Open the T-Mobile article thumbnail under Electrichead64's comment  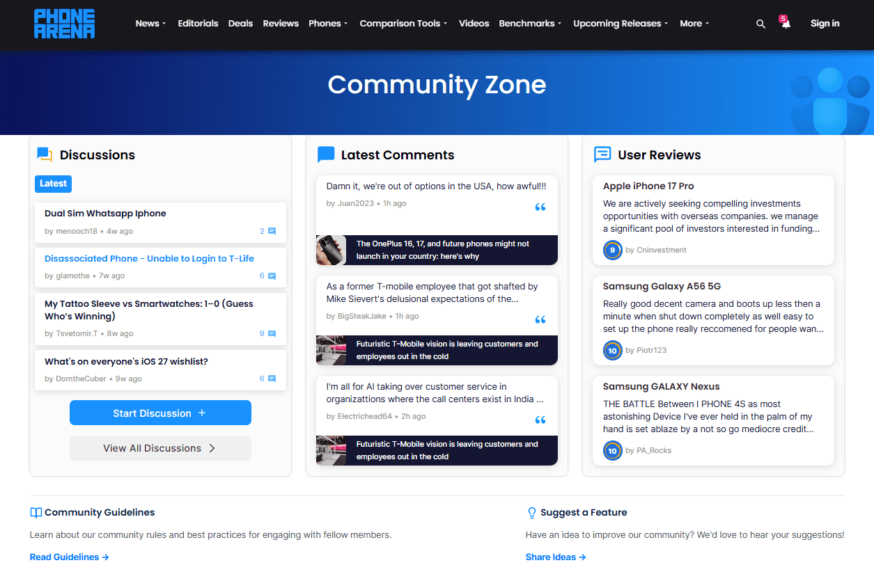tap(331, 451)
